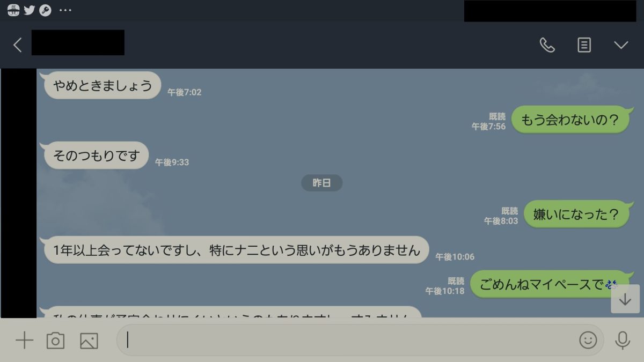Open the plus attachment menu

[24, 341]
